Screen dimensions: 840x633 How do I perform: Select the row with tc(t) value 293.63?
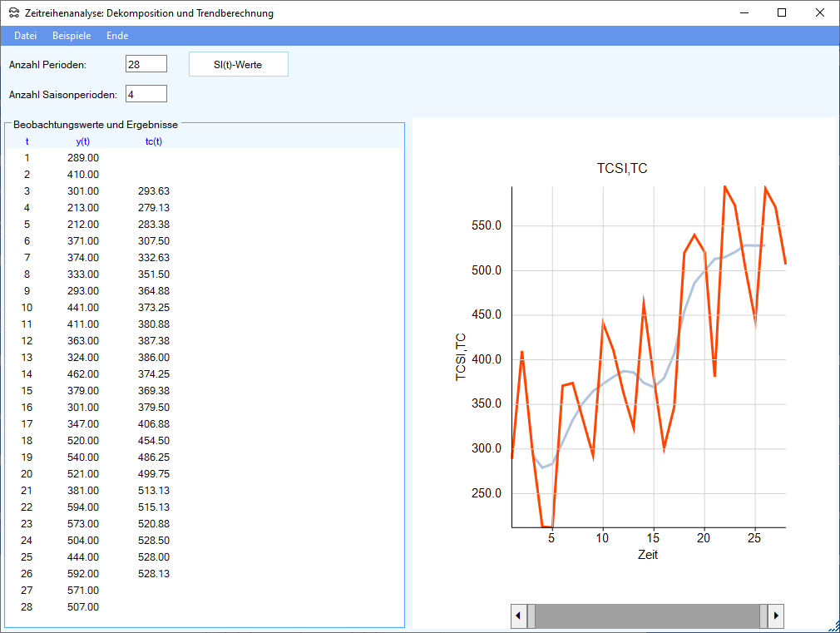tap(154, 191)
